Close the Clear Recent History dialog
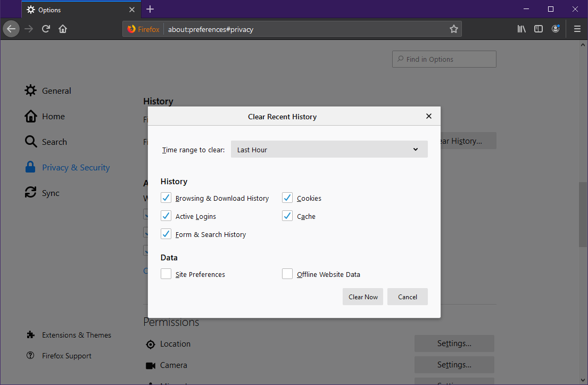This screenshot has height=385, width=588. [x=428, y=116]
